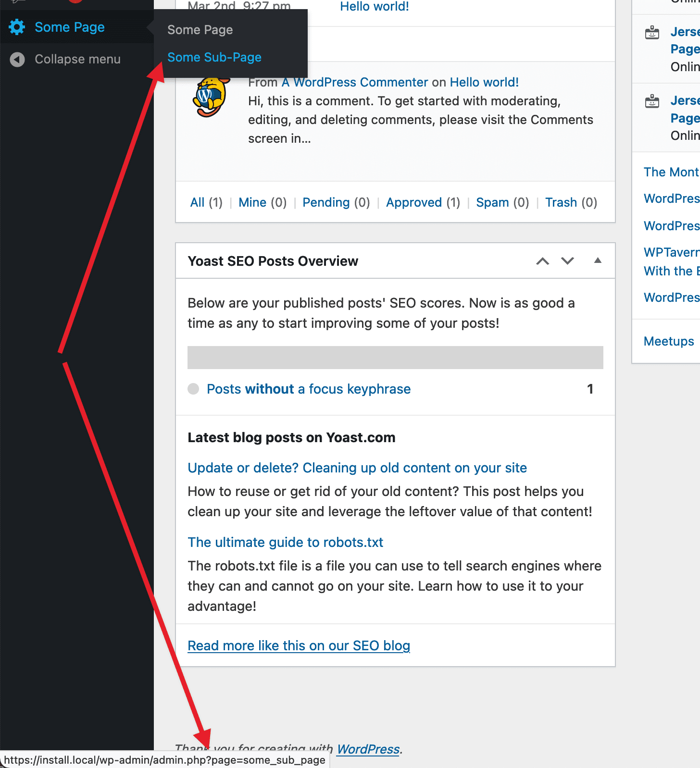Open WordPress link in footer

coord(368,749)
